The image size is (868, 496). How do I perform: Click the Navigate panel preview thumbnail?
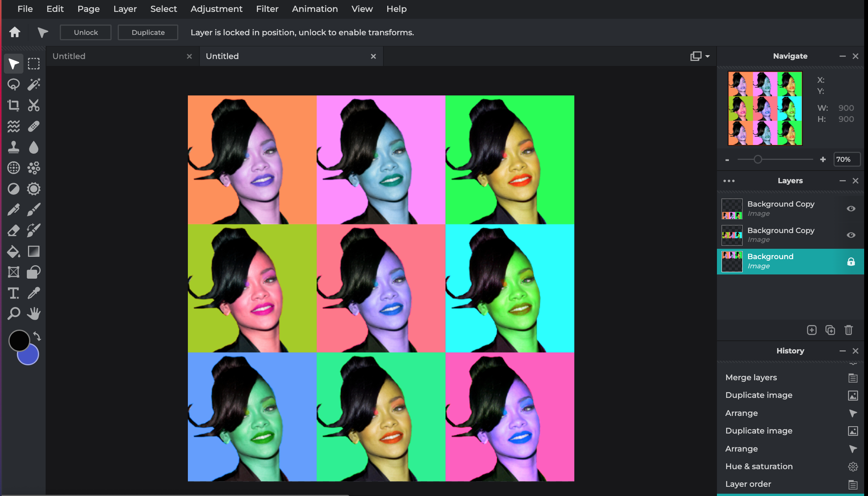tap(765, 108)
